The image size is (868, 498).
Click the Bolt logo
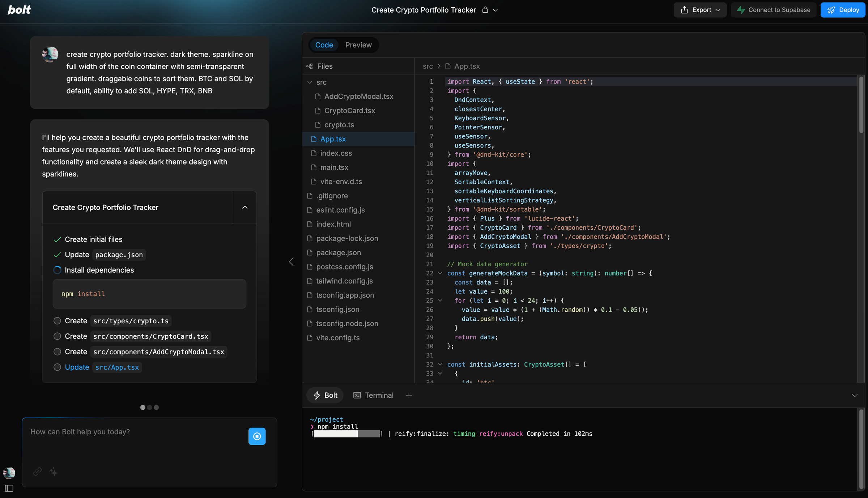(x=19, y=10)
